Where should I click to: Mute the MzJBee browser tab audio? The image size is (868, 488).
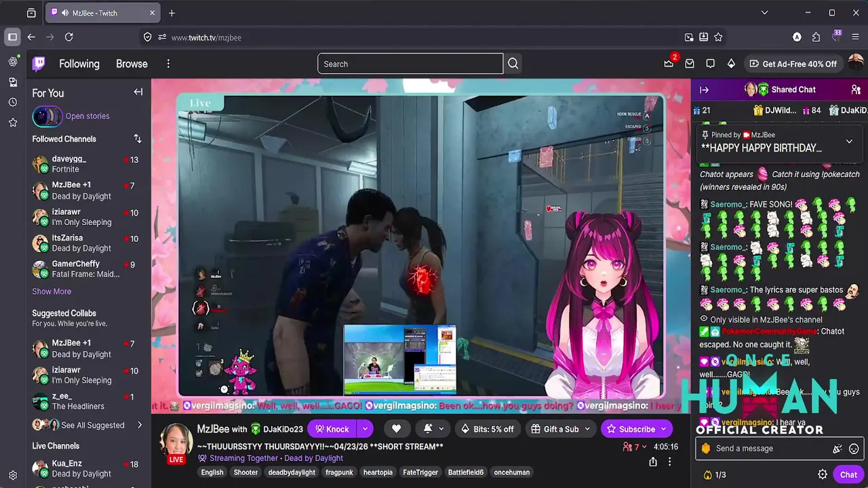(65, 13)
